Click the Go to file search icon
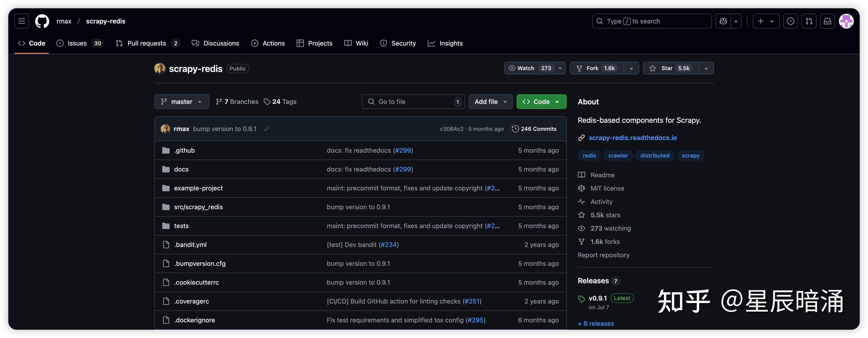Image resolution: width=868 pixels, height=338 pixels. point(371,102)
